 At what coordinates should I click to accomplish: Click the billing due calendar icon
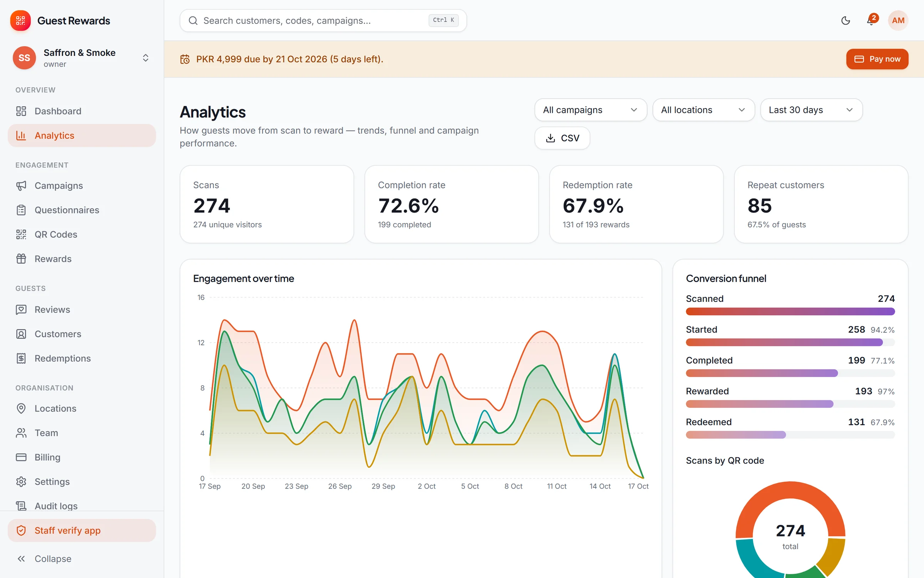[x=185, y=59]
